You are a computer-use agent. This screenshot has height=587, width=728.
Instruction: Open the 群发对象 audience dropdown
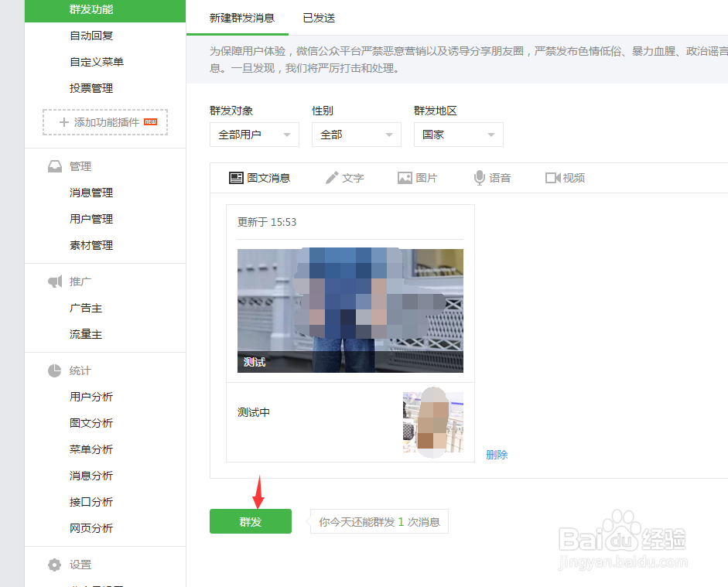(254, 134)
